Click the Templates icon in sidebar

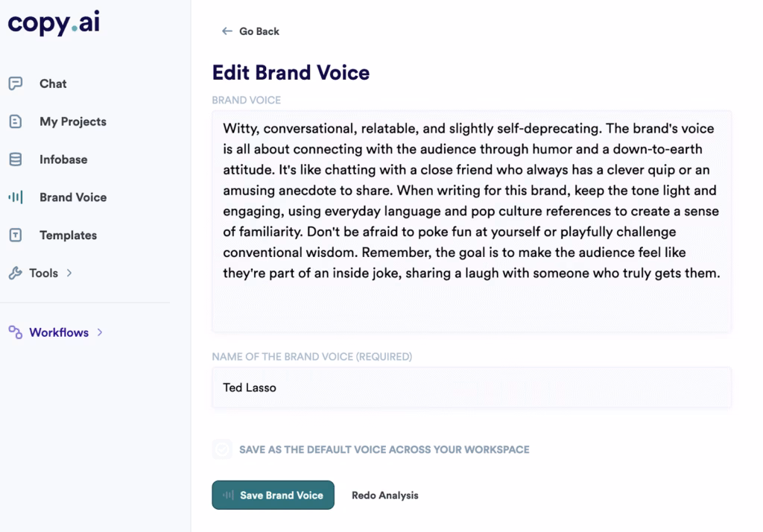coord(15,235)
